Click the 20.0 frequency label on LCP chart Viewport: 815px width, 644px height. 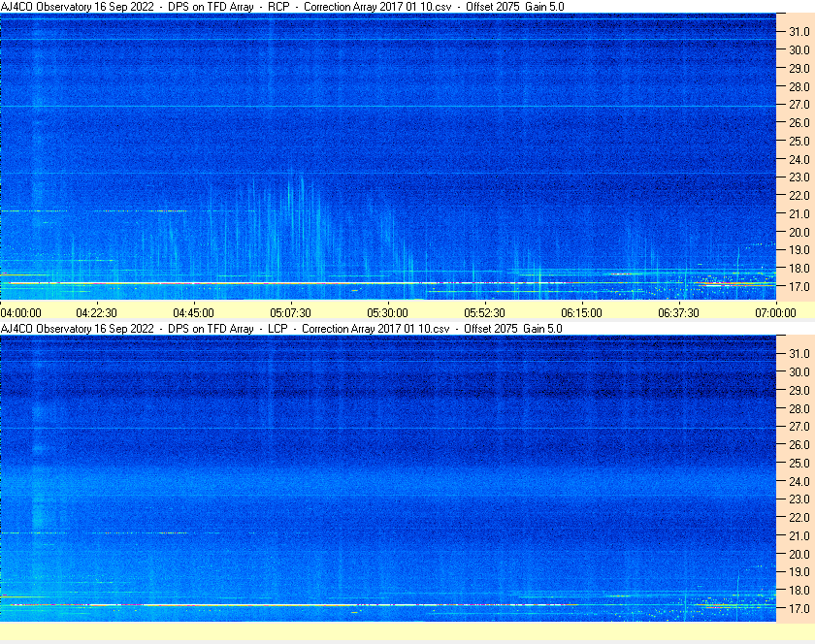(x=799, y=554)
